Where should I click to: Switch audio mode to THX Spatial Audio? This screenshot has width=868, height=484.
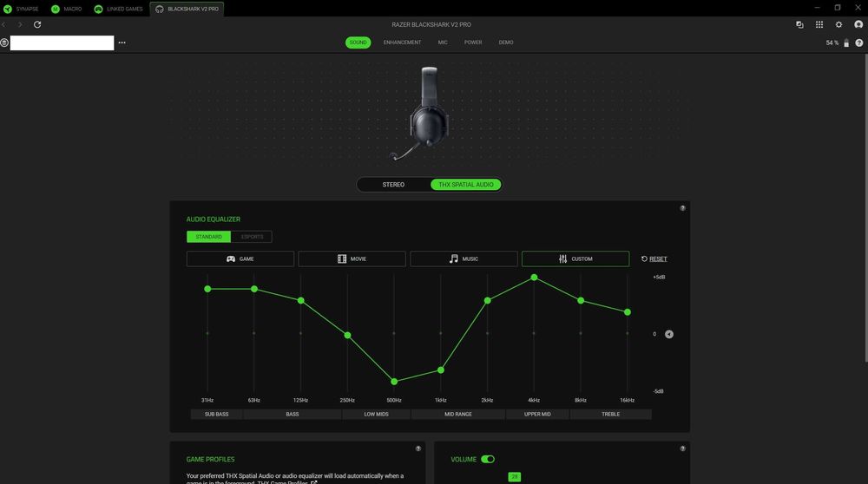pyautogui.click(x=465, y=185)
